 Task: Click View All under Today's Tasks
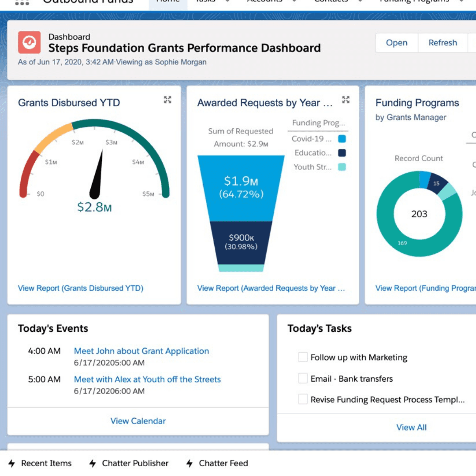pyautogui.click(x=411, y=428)
